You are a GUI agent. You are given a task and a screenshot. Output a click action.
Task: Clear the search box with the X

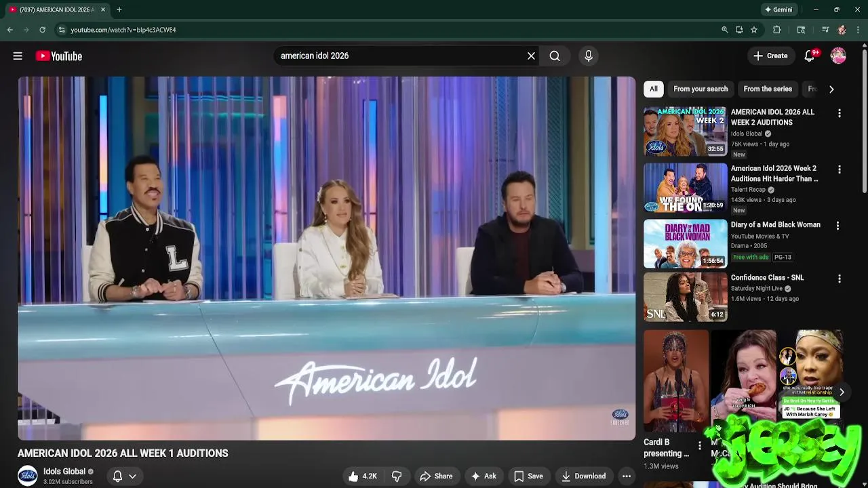pyautogui.click(x=531, y=56)
